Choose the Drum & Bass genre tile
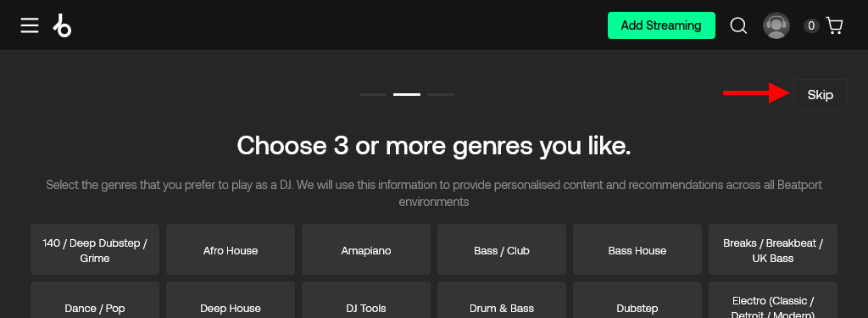The image size is (868, 318). pos(502,300)
